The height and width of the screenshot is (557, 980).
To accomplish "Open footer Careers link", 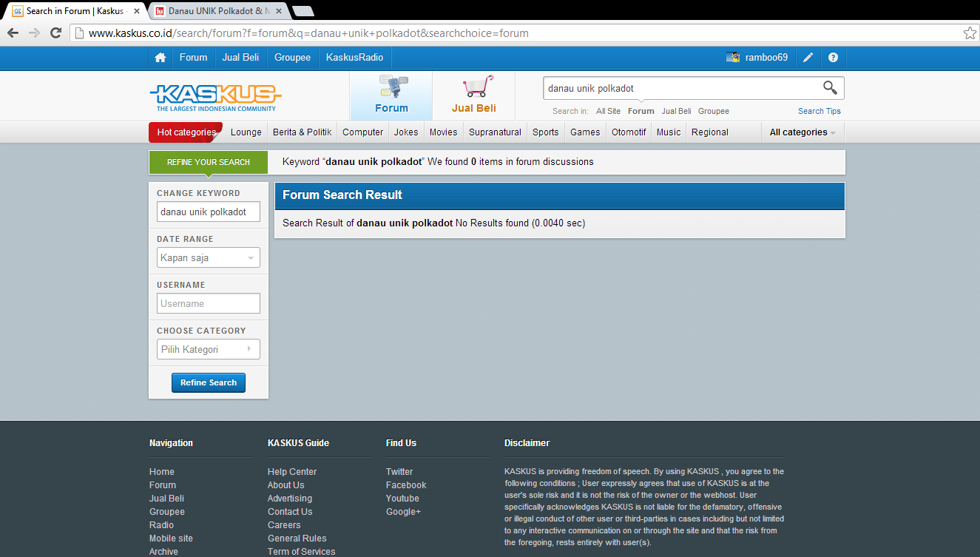I will [284, 525].
